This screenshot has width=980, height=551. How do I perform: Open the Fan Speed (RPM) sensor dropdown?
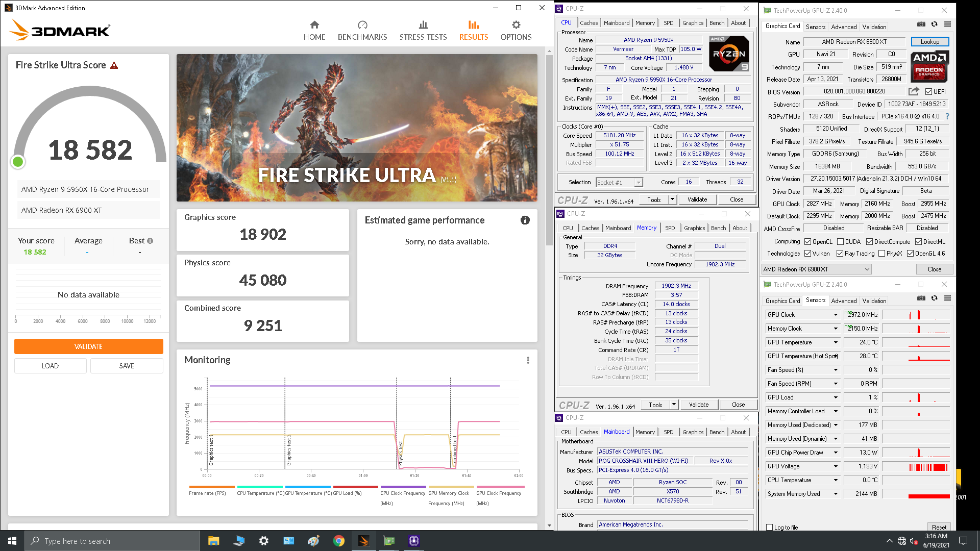click(836, 384)
